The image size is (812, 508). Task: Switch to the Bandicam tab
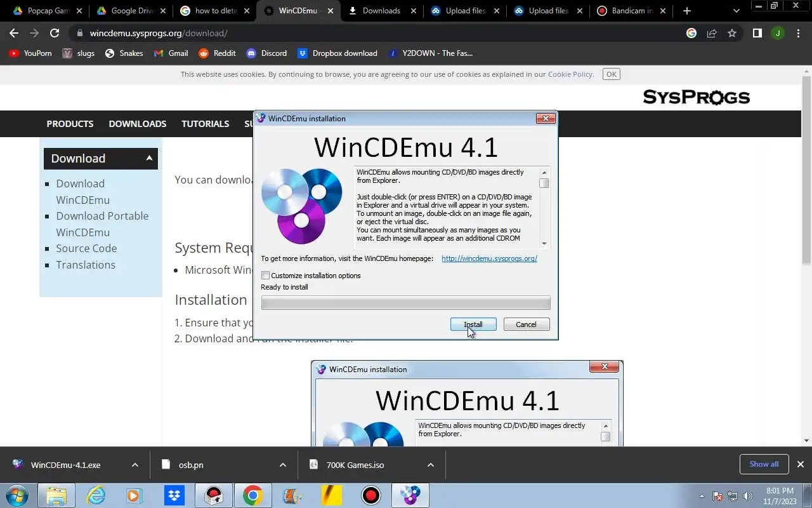click(x=632, y=11)
